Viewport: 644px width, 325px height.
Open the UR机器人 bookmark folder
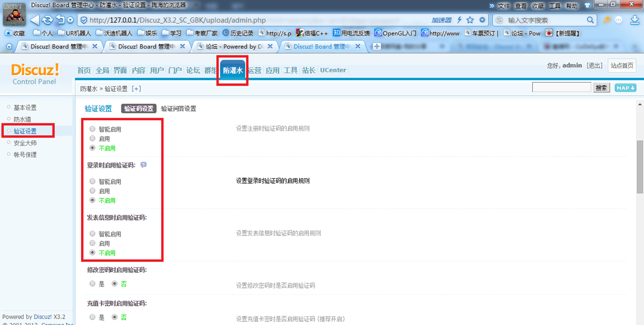75,33
